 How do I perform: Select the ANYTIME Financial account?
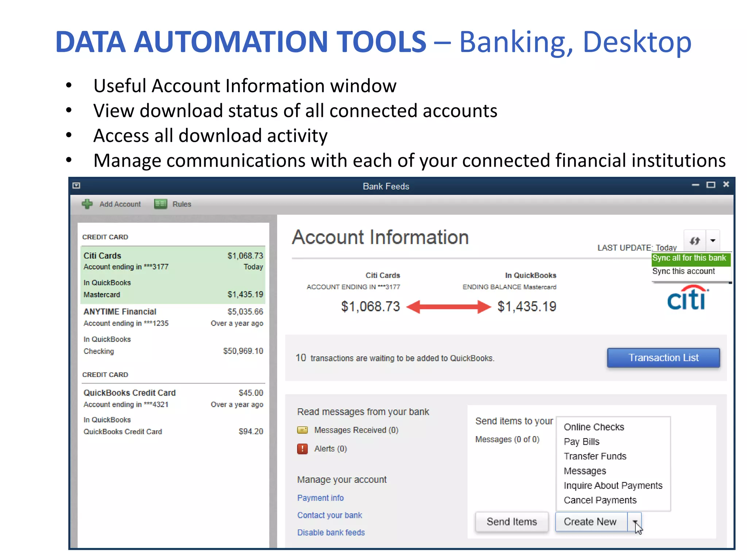click(x=173, y=331)
